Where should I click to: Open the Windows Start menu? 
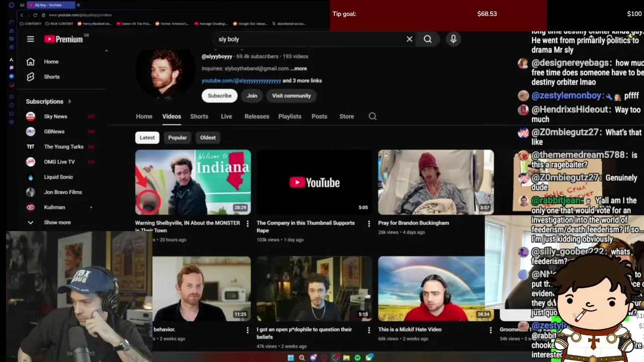click(x=290, y=358)
